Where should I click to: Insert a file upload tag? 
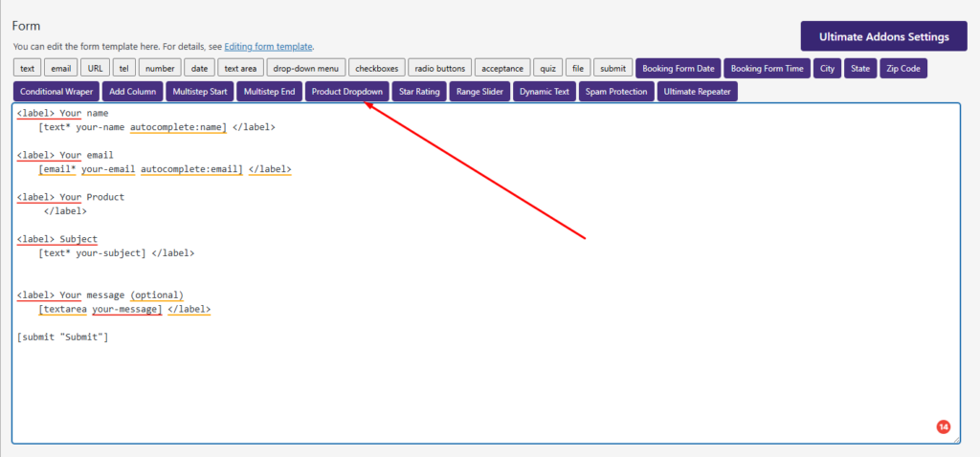(x=578, y=68)
